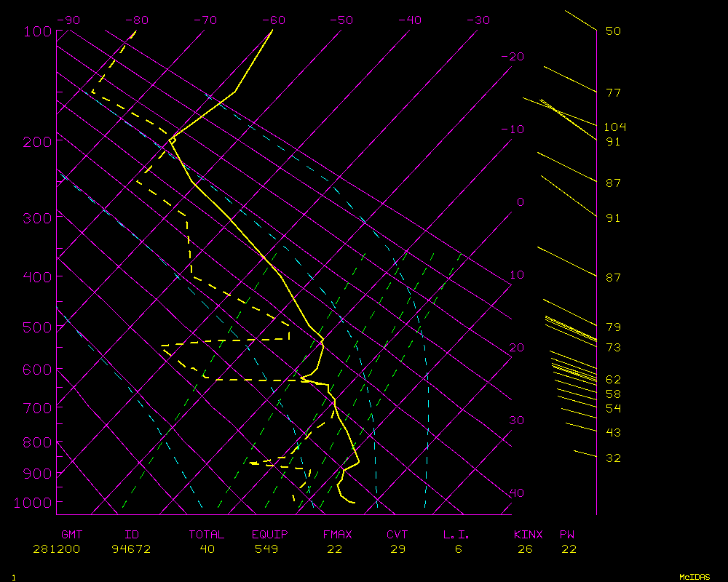Select the PW header label
This screenshot has height=582, width=728.
(568, 535)
